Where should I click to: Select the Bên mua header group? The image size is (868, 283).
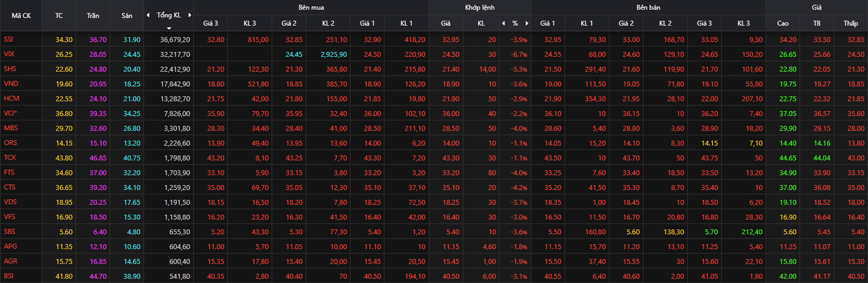311,7
